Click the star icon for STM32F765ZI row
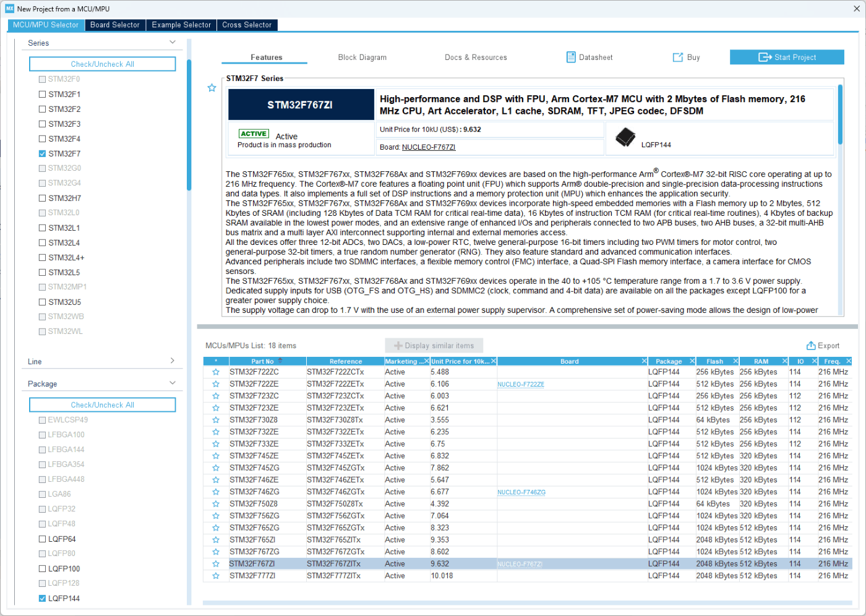The image size is (866, 616). (216, 540)
